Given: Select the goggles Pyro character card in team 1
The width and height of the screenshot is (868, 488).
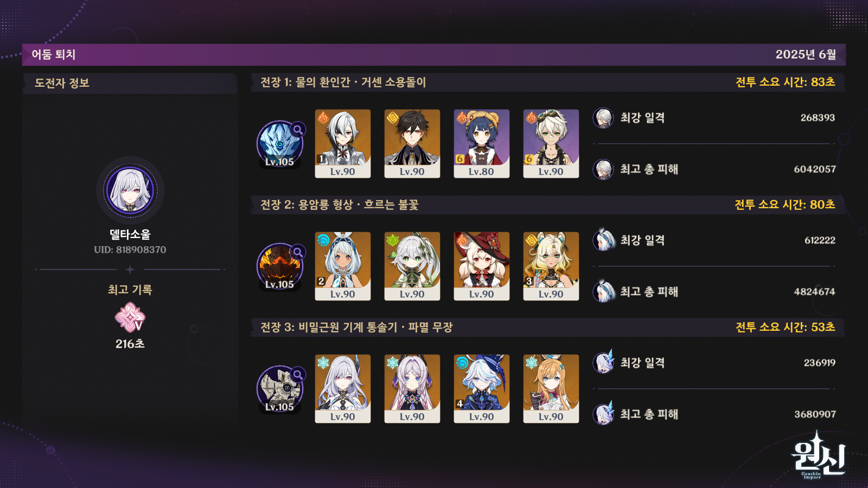Looking at the screenshot, I should [551, 144].
